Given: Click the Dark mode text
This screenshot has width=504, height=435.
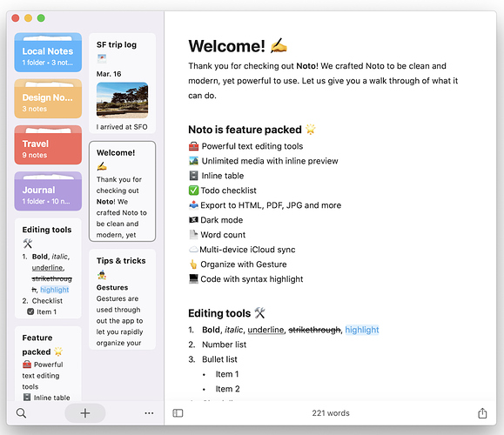Looking at the screenshot, I should click(x=221, y=220).
